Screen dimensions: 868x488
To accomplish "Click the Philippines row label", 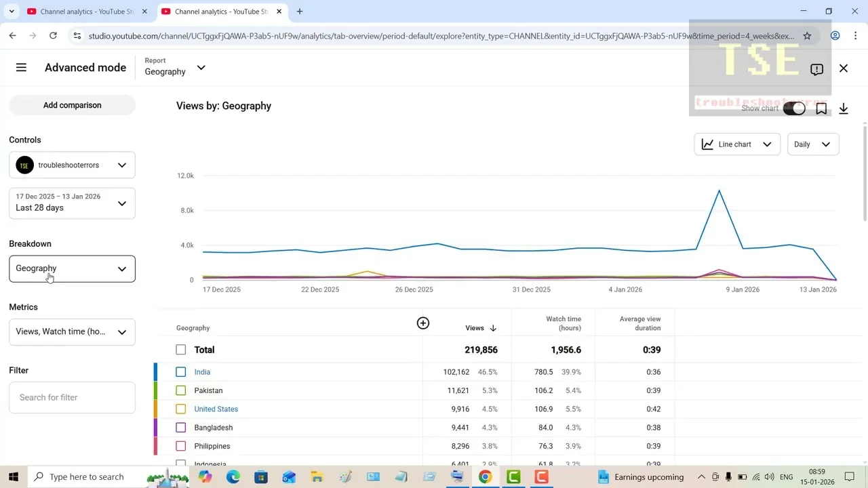I will [x=212, y=446].
